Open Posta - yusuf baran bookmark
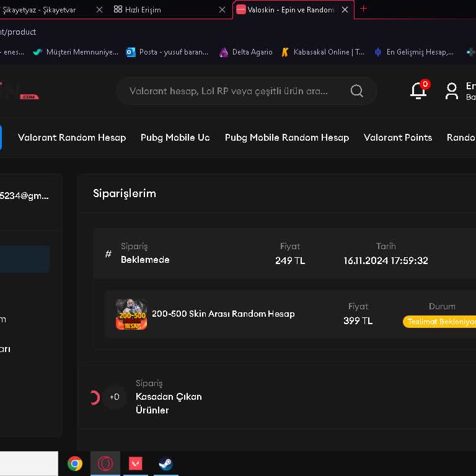This screenshot has height=476, width=476. tap(167, 52)
